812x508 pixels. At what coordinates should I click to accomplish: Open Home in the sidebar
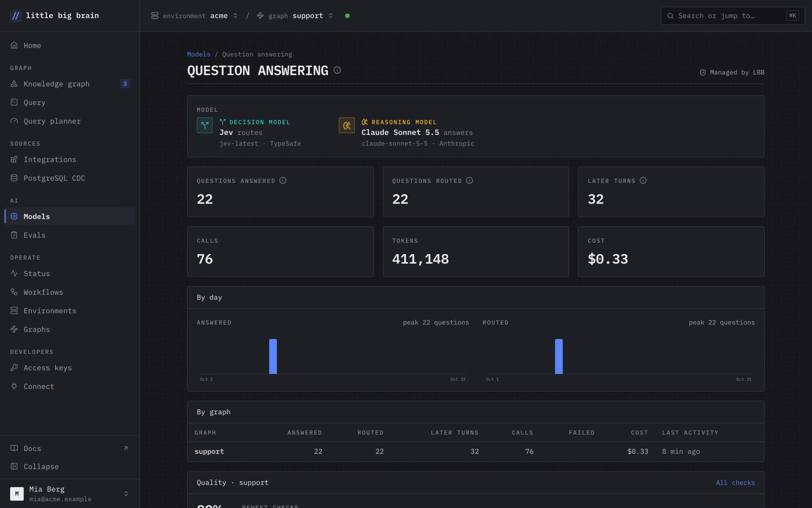70,45
